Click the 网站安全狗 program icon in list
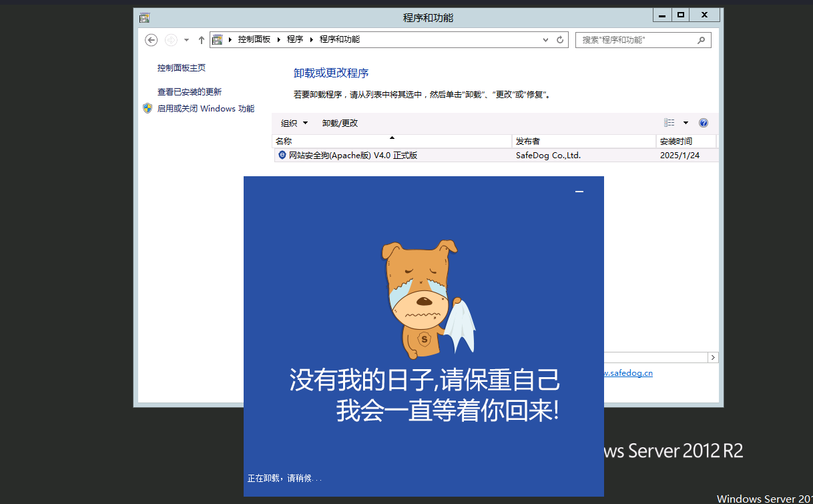The height and width of the screenshot is (504, 813). tap(282, 156)
